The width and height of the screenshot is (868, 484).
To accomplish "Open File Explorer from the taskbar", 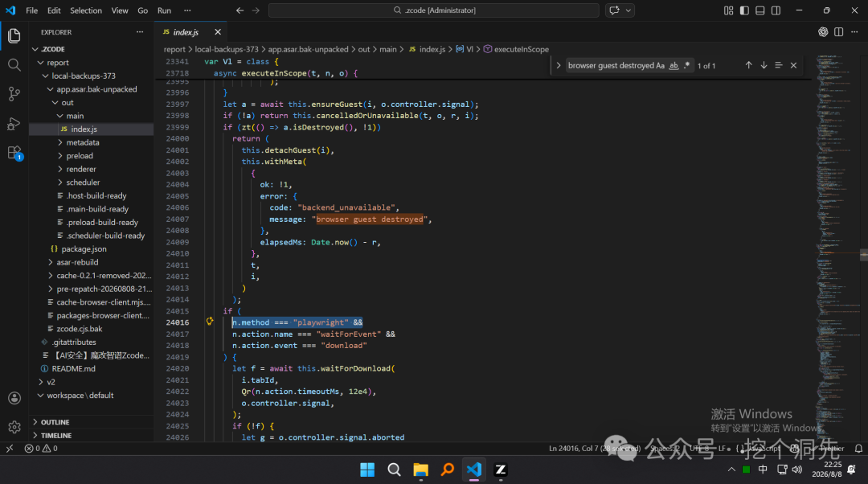I will click(x=420, y=470).
